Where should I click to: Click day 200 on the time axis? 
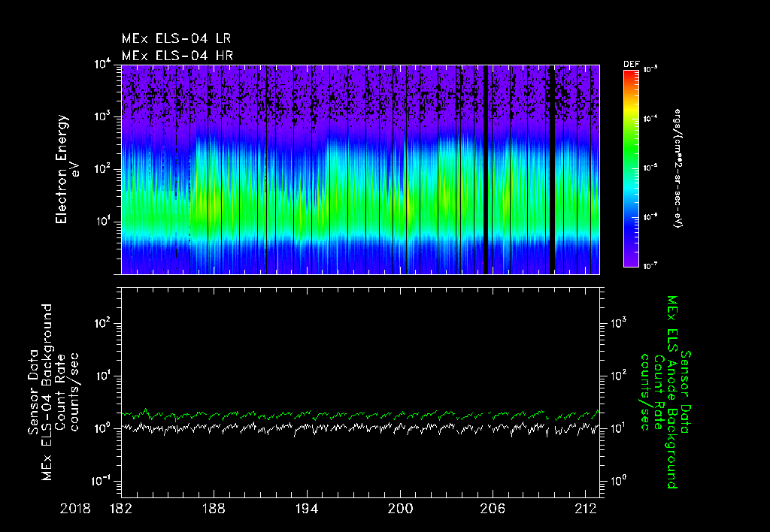pos(400,509)
